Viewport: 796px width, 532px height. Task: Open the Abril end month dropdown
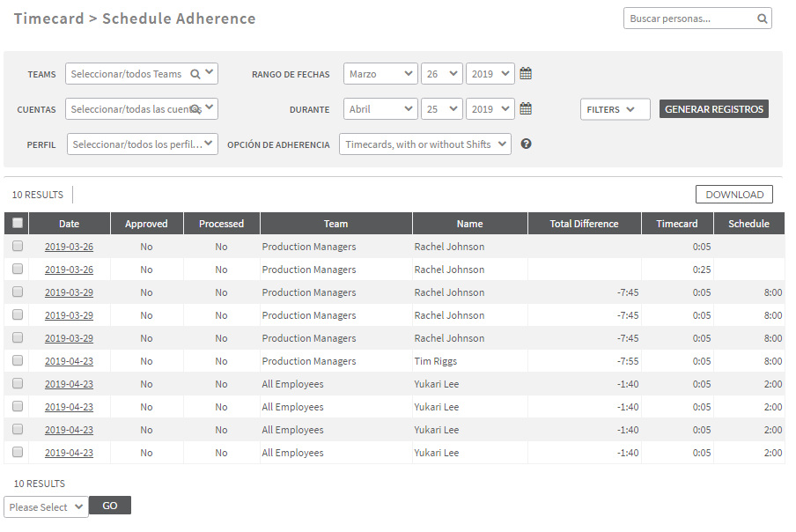(380, 108)
